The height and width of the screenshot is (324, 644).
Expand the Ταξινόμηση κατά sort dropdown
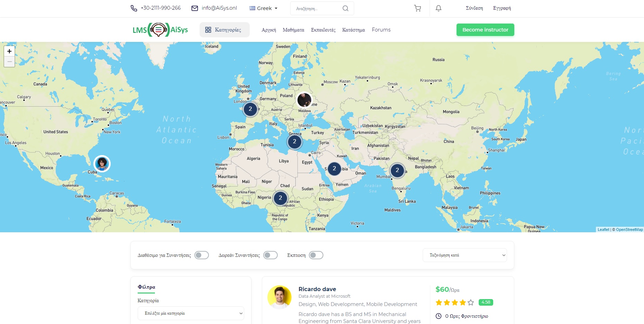pyautogui.click(x=464, y=255)
